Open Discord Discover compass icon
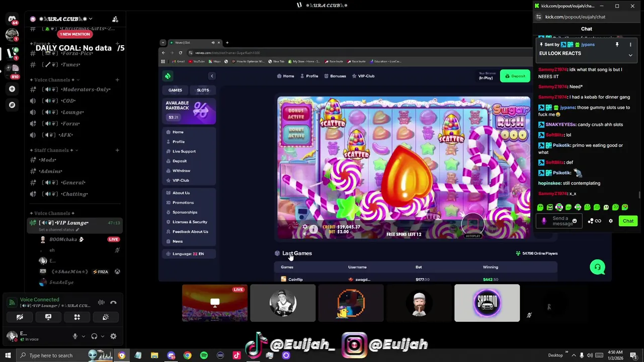This screenshot has height=362, width=644. (12, 105)
